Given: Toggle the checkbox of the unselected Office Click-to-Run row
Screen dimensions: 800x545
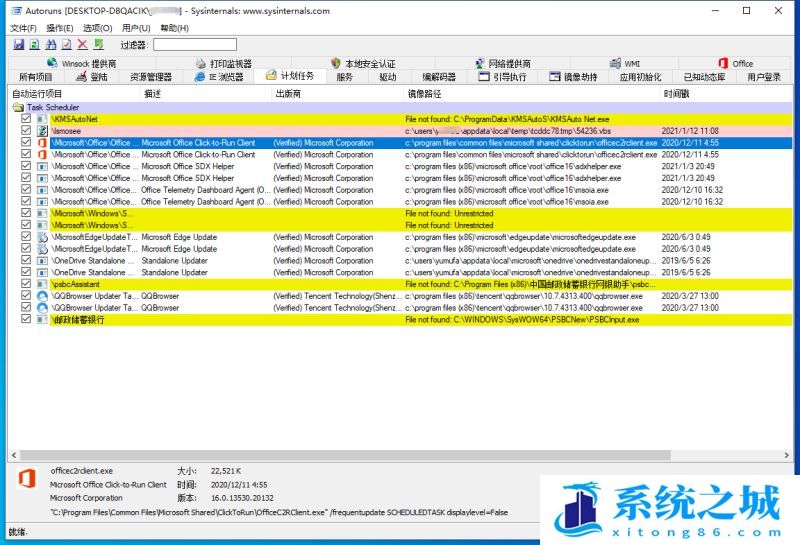Looking at the screenshot, I should coord(26,154).
